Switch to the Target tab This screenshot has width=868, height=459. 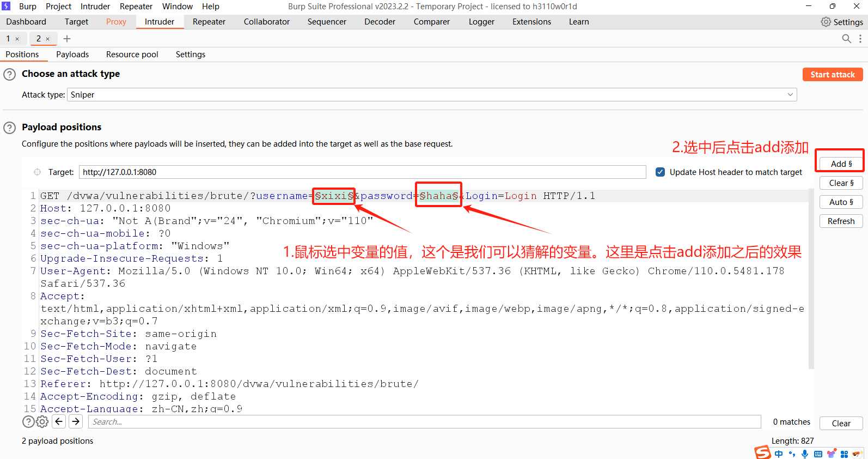[76, 22]
